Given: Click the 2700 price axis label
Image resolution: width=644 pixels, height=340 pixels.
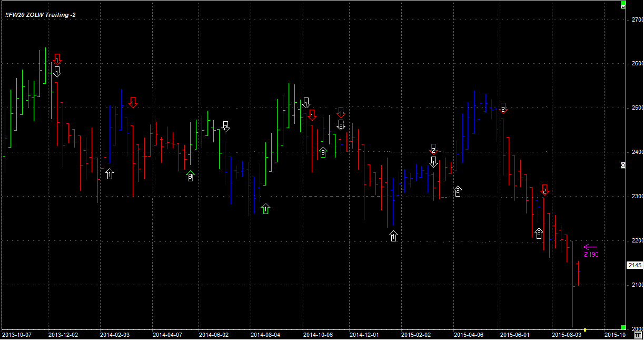Looking at the screenshot, I should click(637, 20).
